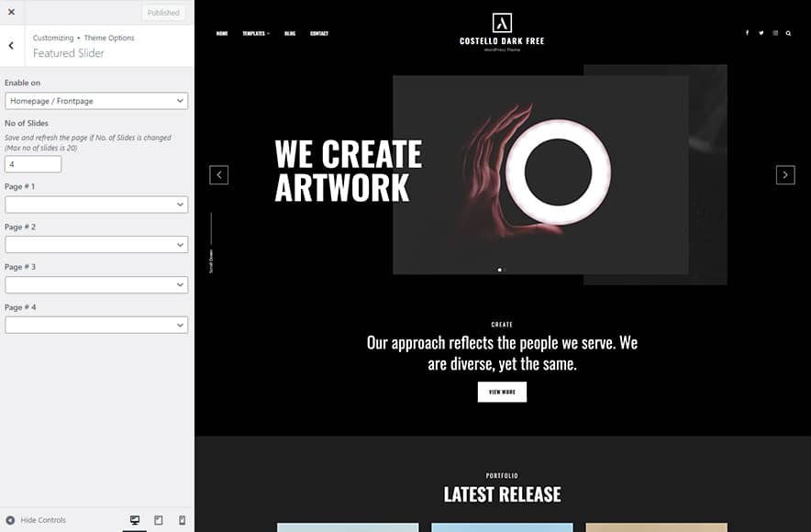
Task: Click the Published button
Action: [163, 13]
